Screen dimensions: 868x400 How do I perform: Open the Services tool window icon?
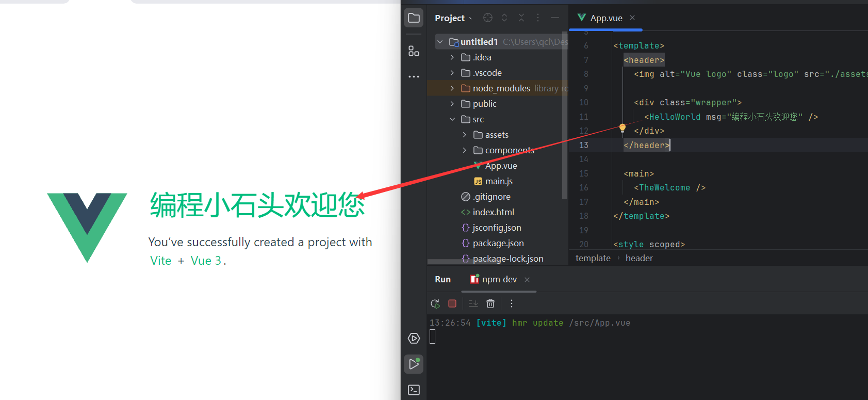pyautogui.click(x=414, y=339)
